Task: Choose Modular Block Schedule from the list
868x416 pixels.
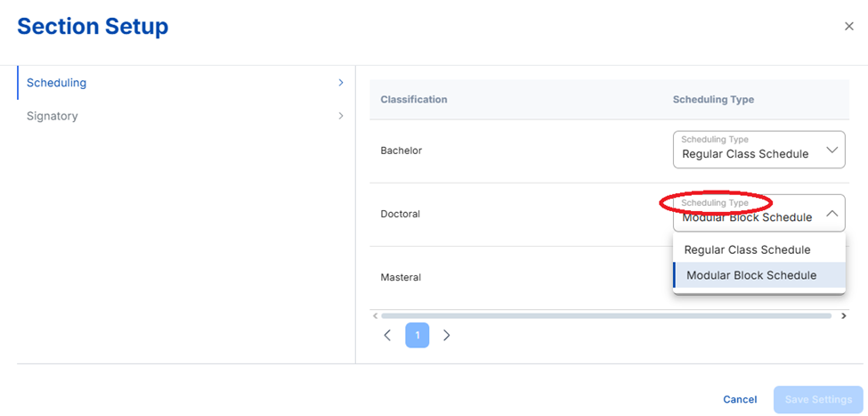Action: tap(751, 275)
